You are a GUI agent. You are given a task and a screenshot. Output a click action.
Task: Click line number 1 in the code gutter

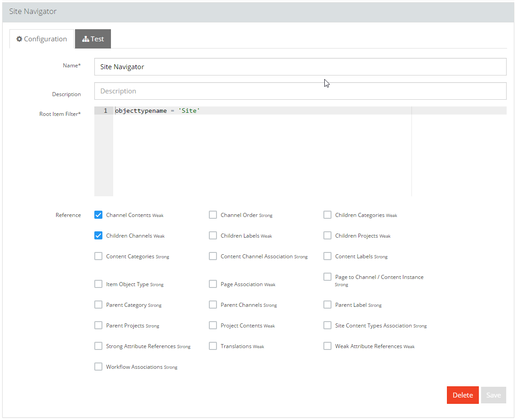105,111
